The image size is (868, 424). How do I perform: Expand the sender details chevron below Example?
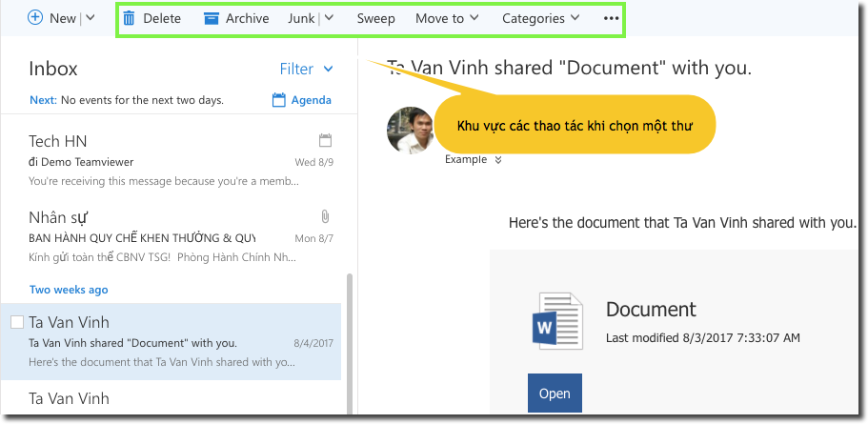[x=496, y=160]
